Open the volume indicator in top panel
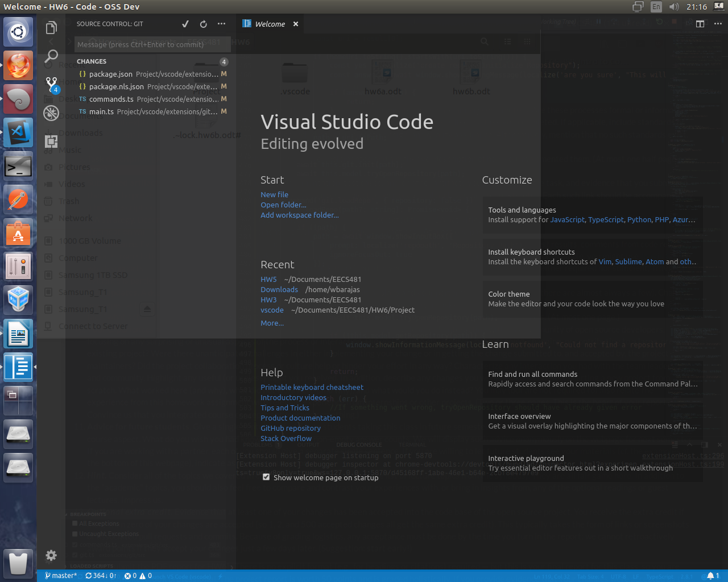 (674, 7)
